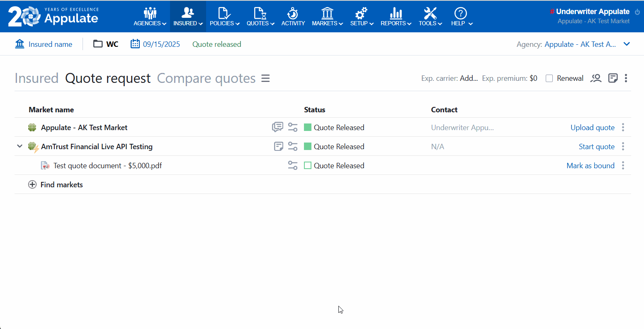Open the notes icon in the header
Image resolution: width=644 pixels, height=329 pixels.
tap(613, 78)
